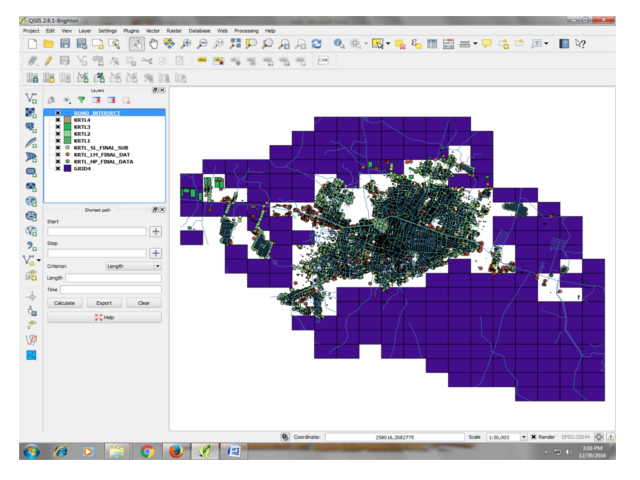Toggle visibility of KRTL_LM_FINAL_DAT layer
Image resolution: width=640 pixels, height=480 pixels.
(x=58, y=155)
